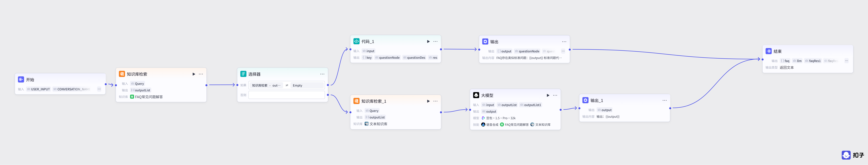Click the CONVERSATION_NAME variable tag

[x=71, y=89]
